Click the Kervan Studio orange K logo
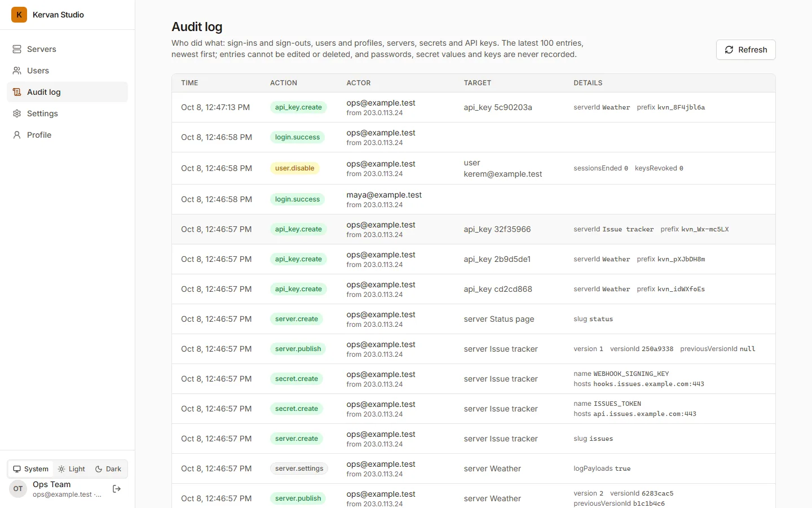 19,15
